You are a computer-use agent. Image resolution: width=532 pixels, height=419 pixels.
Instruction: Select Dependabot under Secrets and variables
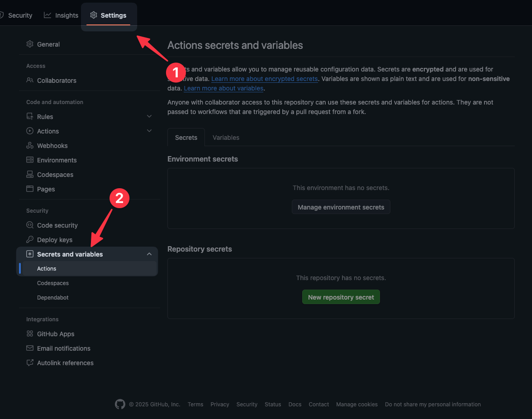[53, 298]
